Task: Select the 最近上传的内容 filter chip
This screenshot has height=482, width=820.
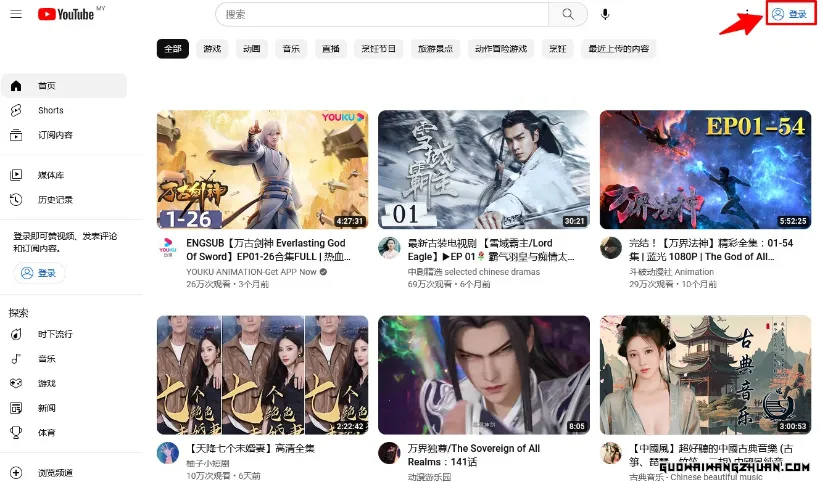Action: click(619, 49)
